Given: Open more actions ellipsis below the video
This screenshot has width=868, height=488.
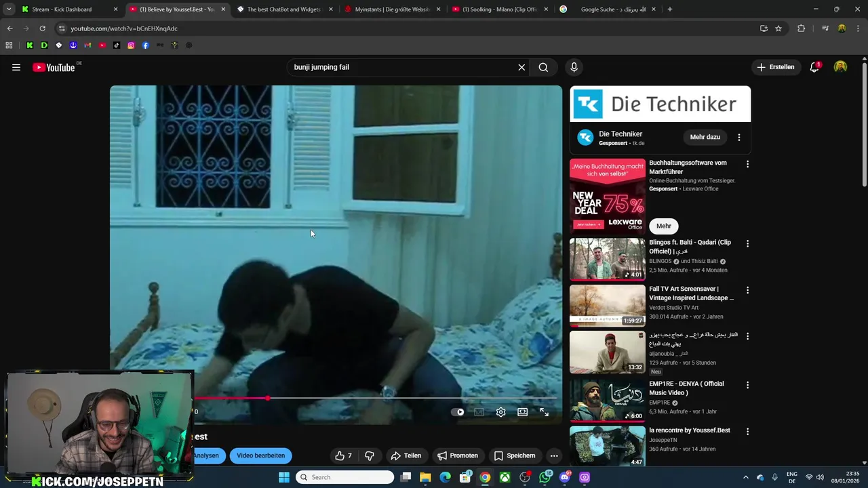Looking at the screenshot, I should point(554,455).
